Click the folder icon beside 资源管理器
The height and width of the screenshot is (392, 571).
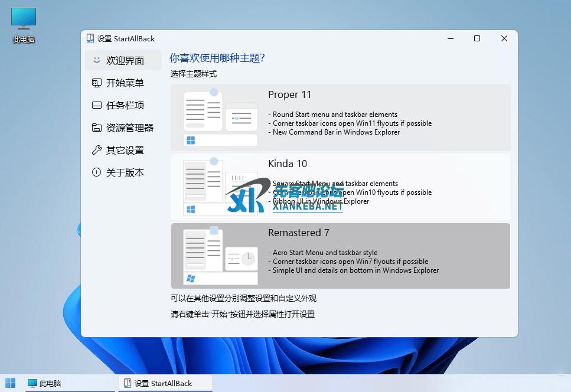click(96, 128)
